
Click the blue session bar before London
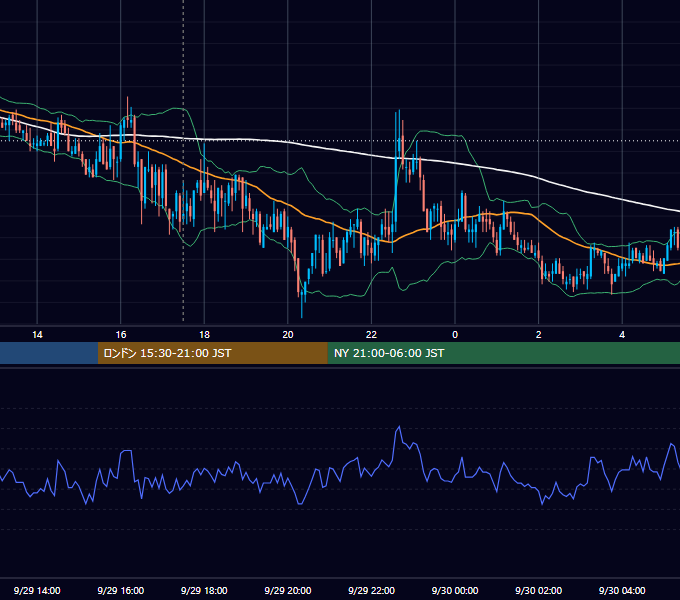(x=49, y=353)
